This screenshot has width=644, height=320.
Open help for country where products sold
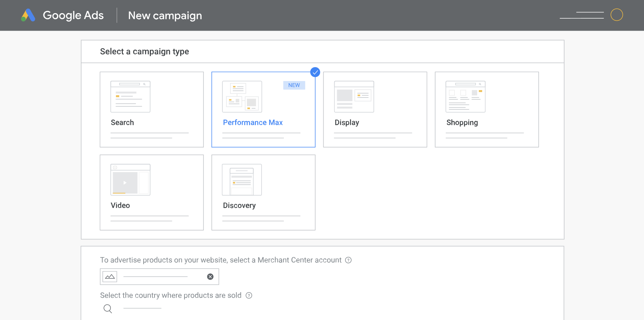click(x=249, y=296)
